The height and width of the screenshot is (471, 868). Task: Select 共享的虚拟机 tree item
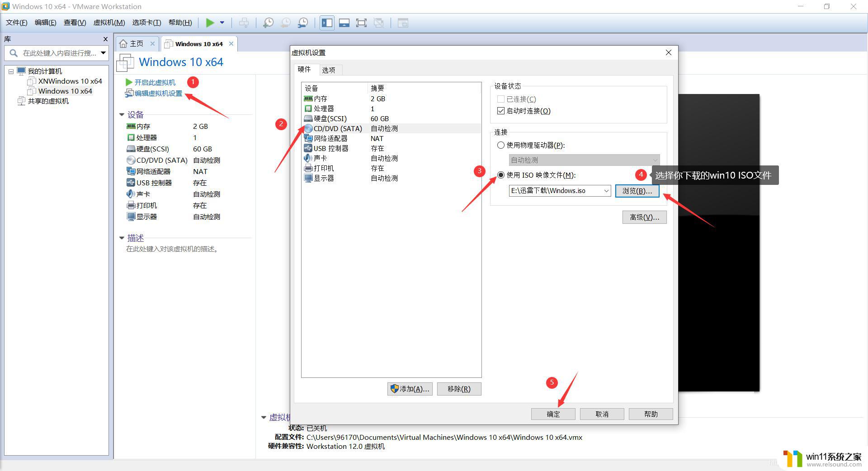click(x=48, y=101)
